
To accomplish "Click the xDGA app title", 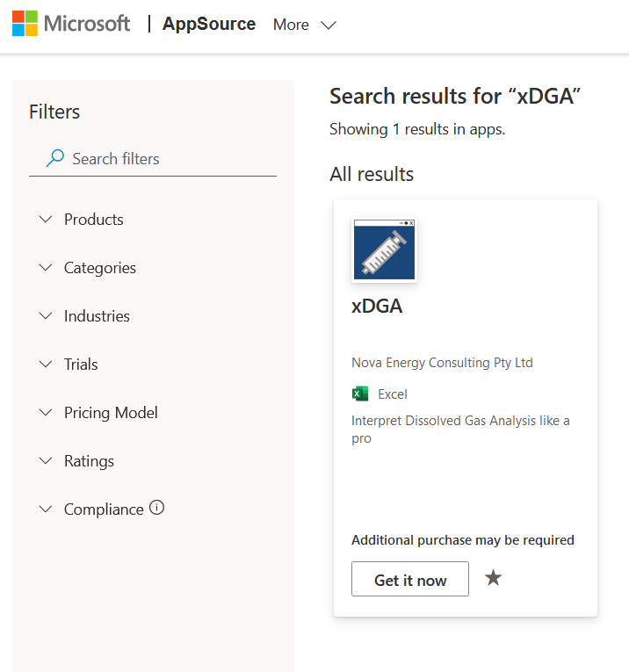I will (x=377, y=307).
